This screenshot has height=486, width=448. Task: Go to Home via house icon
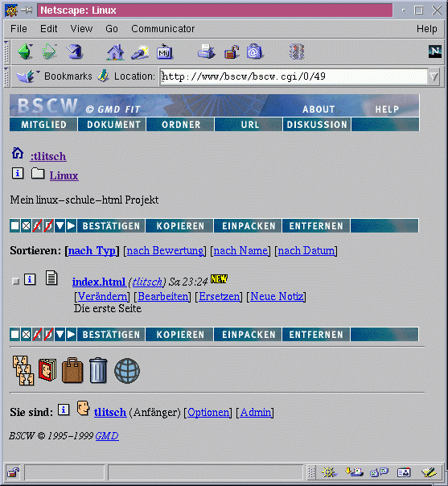[115, 51]
